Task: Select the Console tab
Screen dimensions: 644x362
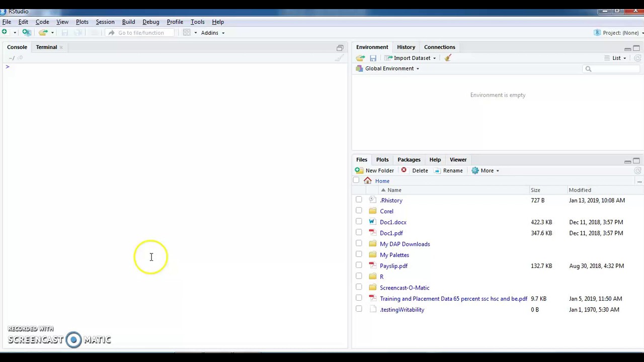Action: point(17,47)
